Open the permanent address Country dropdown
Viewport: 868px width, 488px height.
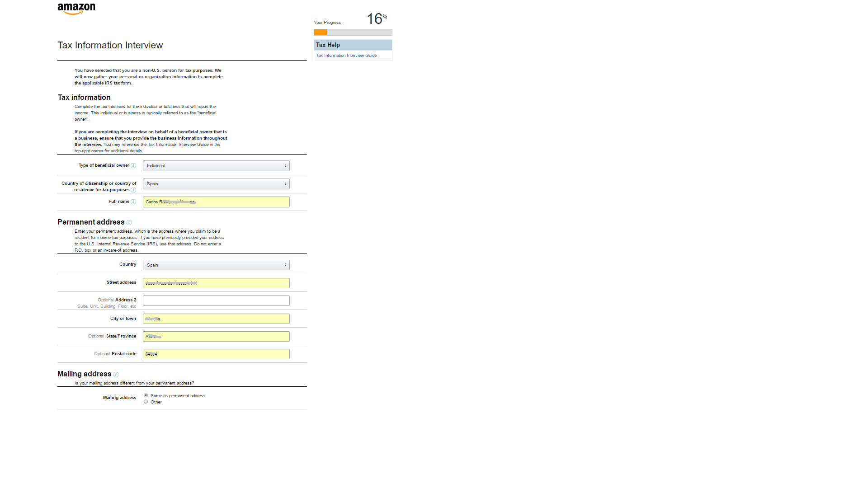[216, 265]
